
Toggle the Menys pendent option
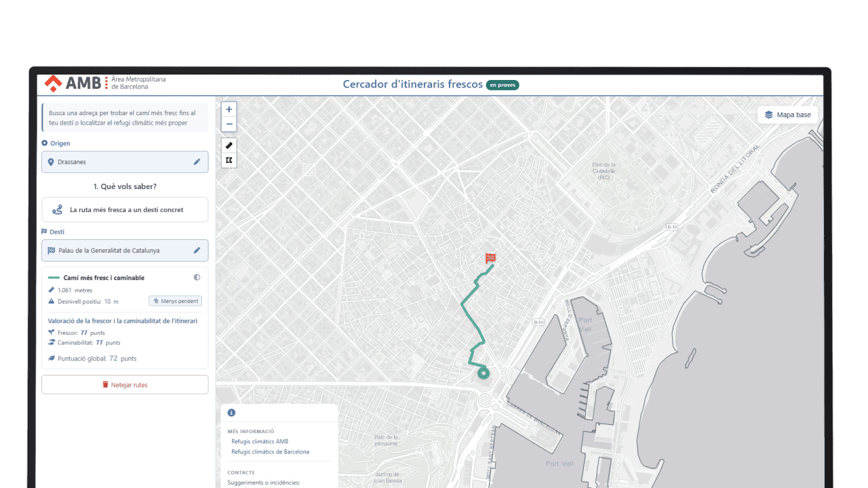[175, 301]
